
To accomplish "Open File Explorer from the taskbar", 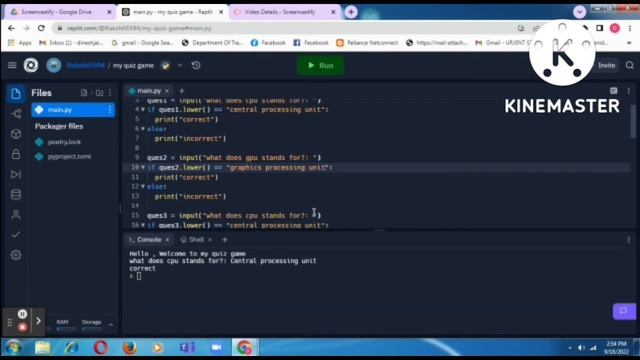I will 42,347.
